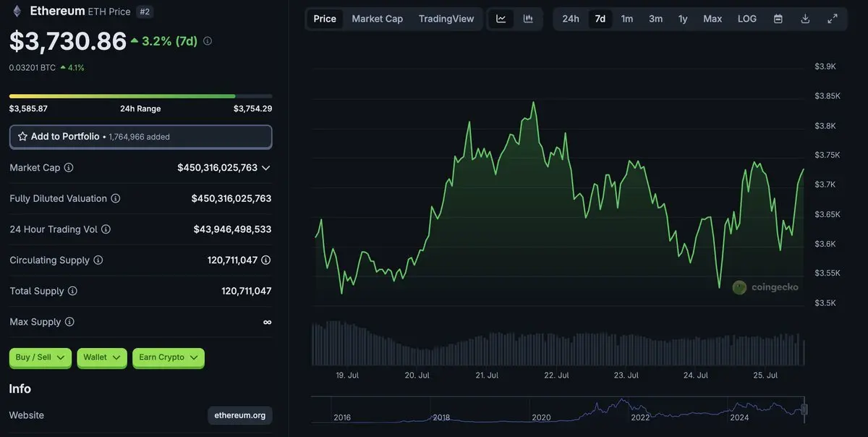Switch to the Market Cap tab
Image resolution: width=868 pixels, height=437 pixels.
[378, 19]
